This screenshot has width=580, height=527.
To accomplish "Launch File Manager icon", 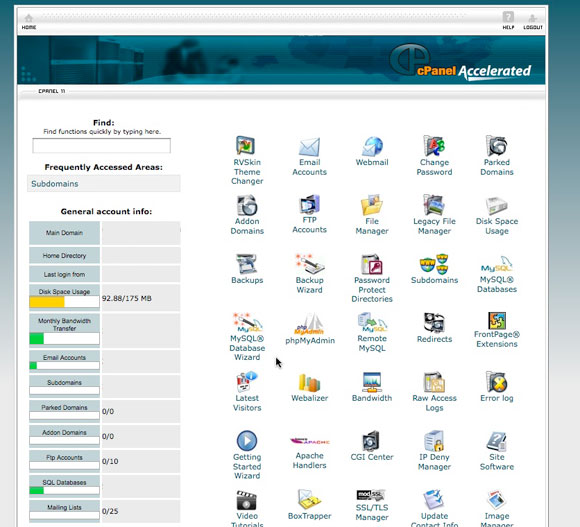I will [372, 205].
